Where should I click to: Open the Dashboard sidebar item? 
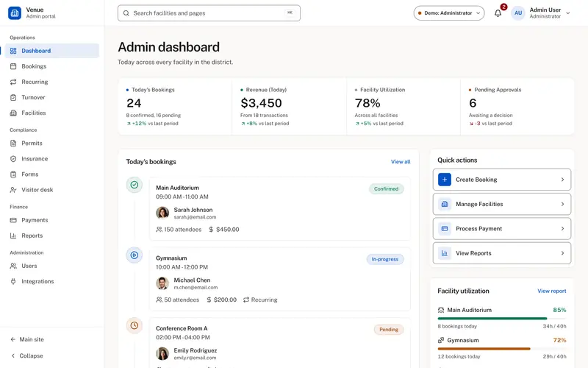(52, 51)
